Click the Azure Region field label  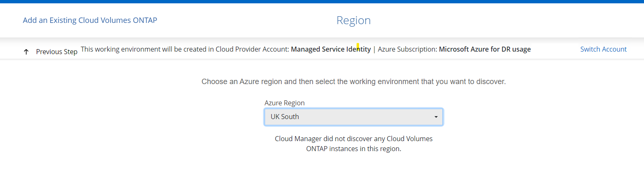click(x=284, y=103)
